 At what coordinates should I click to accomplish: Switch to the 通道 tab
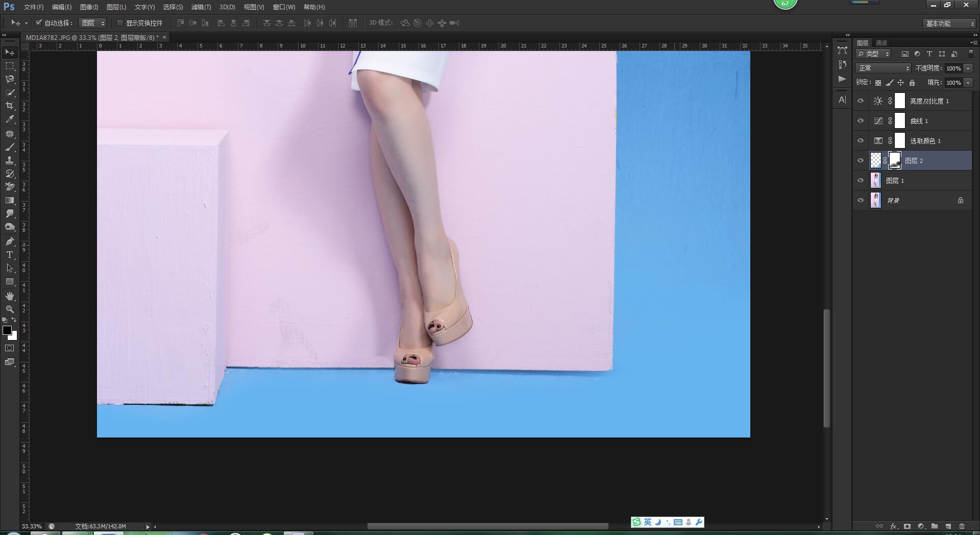[x=881, y=43]
